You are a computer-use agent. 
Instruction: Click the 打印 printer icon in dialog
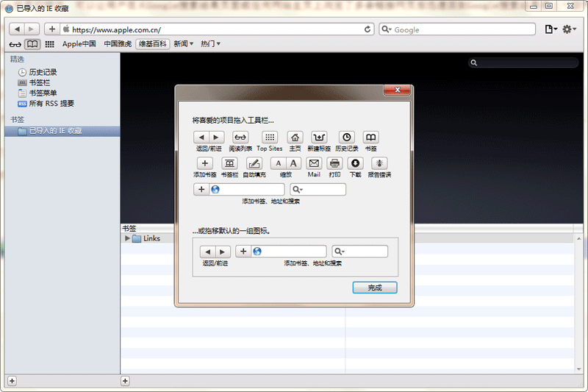tap(334, 163)
